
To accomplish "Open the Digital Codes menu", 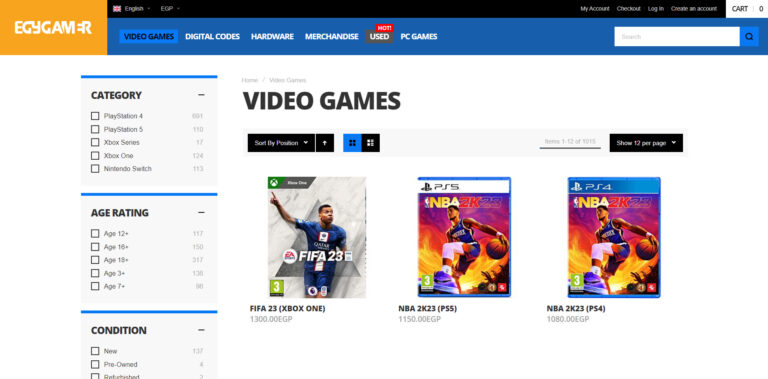I will tap(213, 37).
